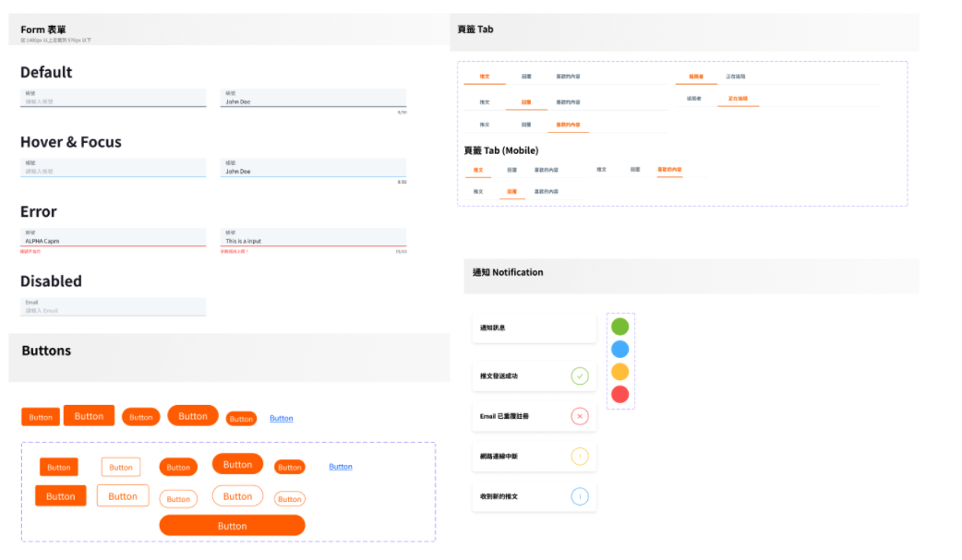
Task: Click the disabled Email input field
Action: 113,306
